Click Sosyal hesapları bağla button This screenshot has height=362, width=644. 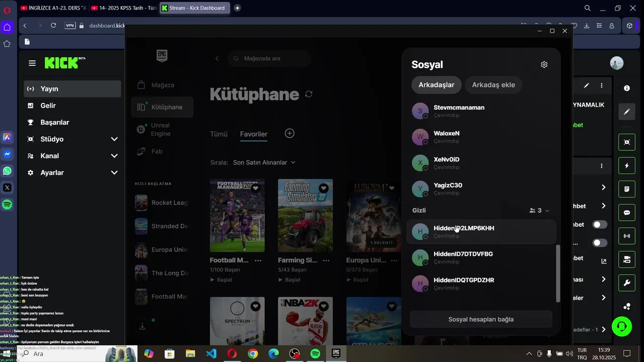(x=481, y=319)
